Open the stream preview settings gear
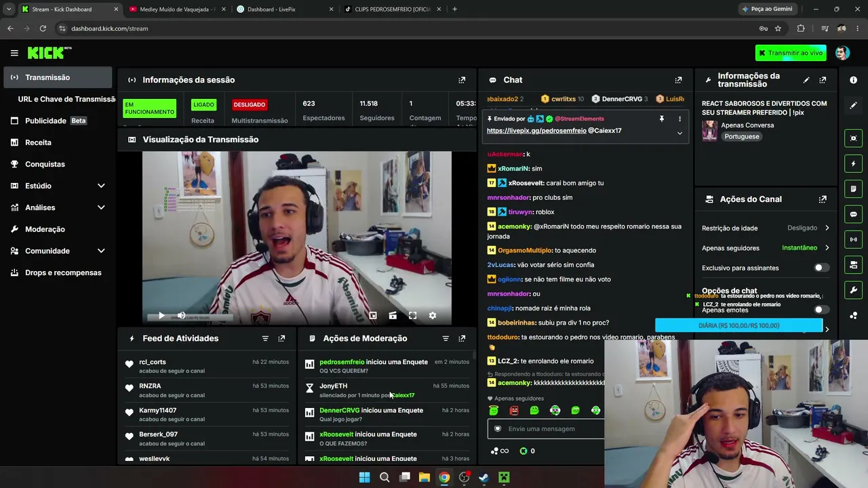The width and height of the screenshot is (868, 488). click(433, 315)
